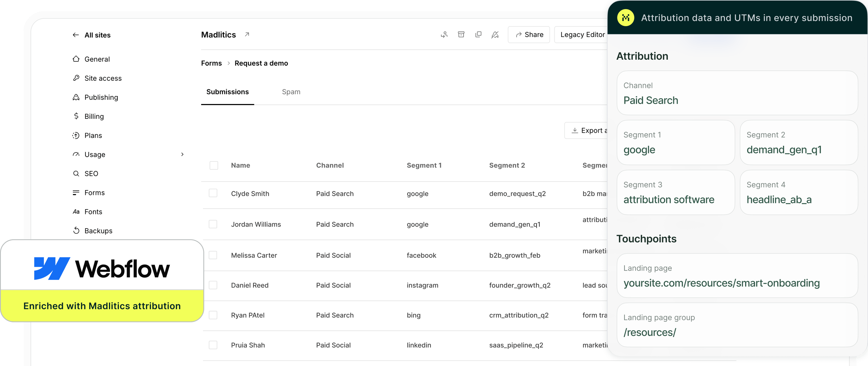Click the saas_pipeline_q2 cell

click(516, 345)
